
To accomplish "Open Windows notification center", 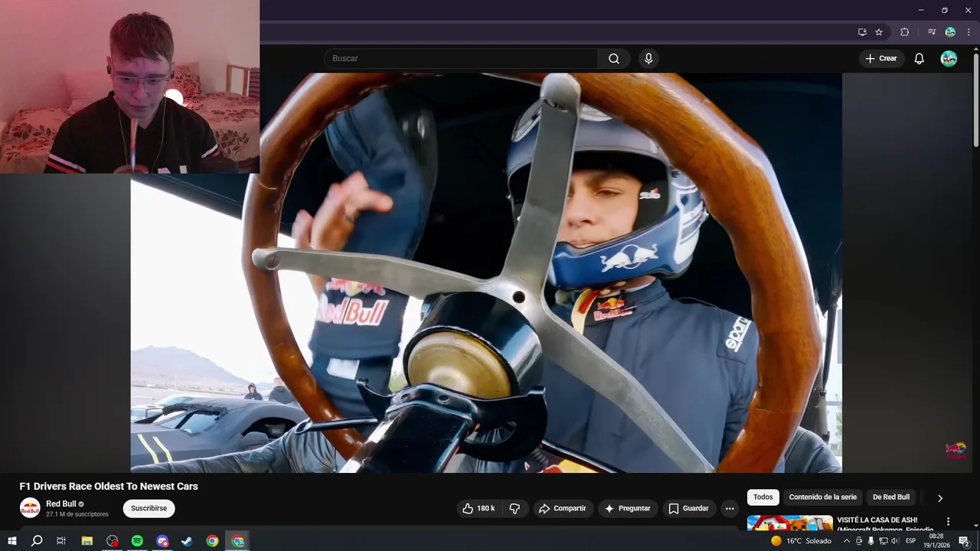I will click(965, 541).
